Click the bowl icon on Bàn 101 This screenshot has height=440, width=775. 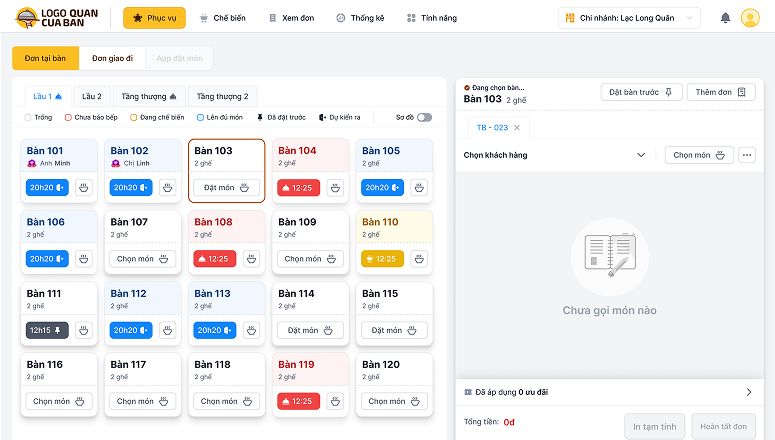84,187
